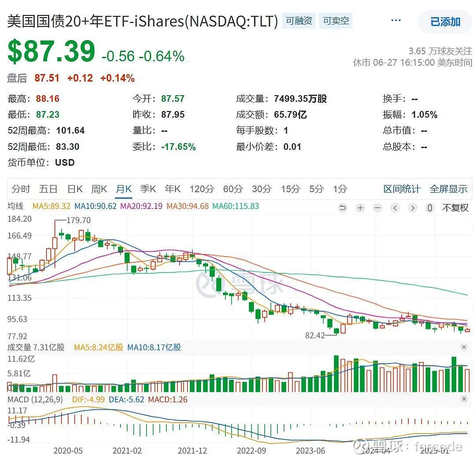The height and width of the screenshot is (461, 476).
Task: Click the 成交量 7.31亿股 label
Action: pos(36,347)
